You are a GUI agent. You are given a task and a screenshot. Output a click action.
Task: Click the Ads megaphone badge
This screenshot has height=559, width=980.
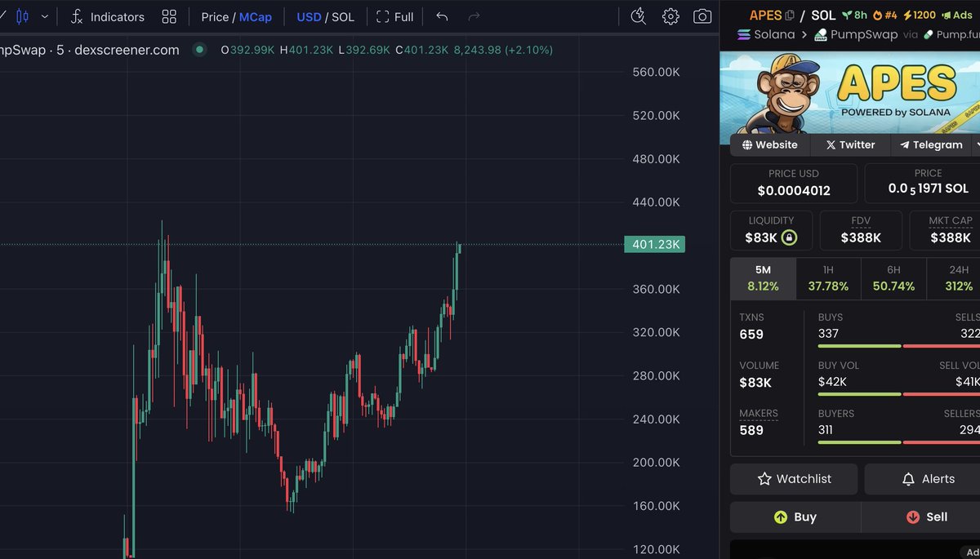click(x=956, y=15)
